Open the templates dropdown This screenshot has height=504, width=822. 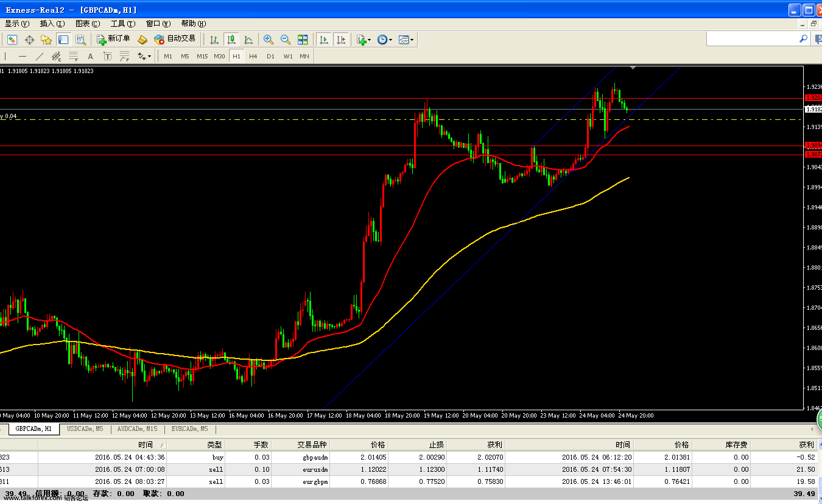click(406, 40)
